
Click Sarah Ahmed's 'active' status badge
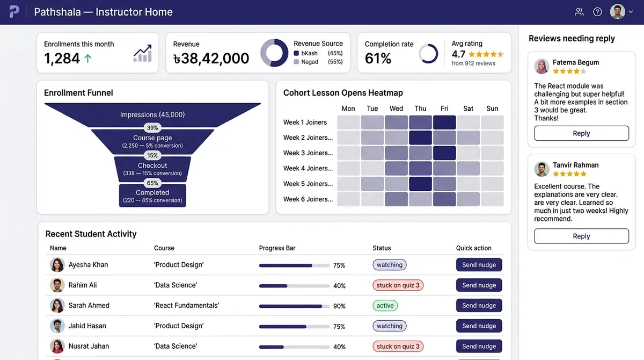click(x=385, y=306)
